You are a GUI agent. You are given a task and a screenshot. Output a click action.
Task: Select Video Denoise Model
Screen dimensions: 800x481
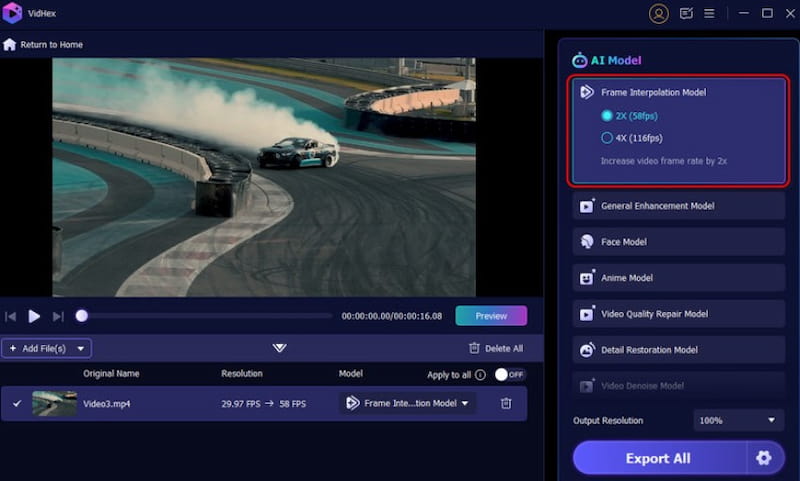pos(679,386)
